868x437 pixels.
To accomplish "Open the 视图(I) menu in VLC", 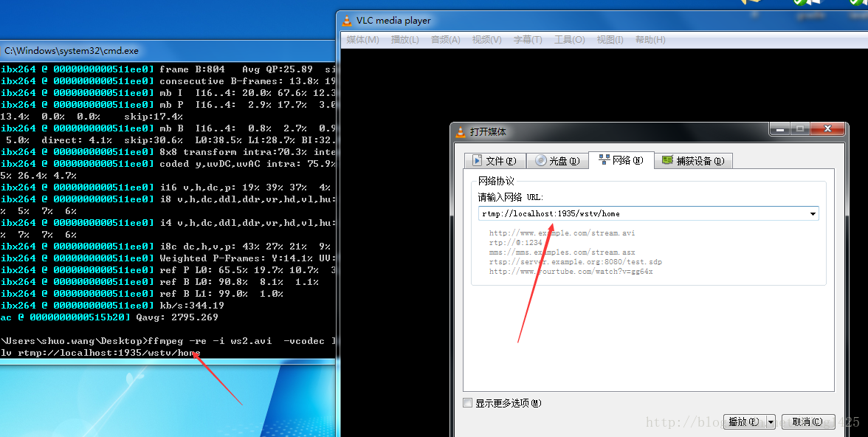I will tap(610, 39).
